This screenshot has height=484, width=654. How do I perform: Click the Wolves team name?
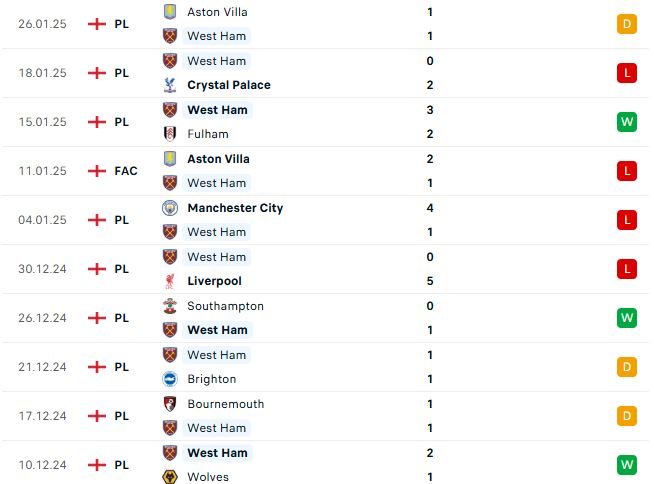(208, 477)
